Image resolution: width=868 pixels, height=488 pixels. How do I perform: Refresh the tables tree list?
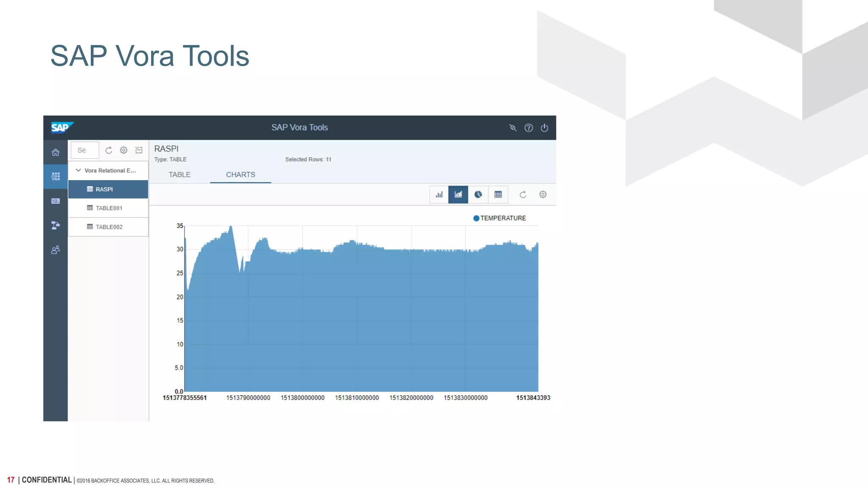108,150
